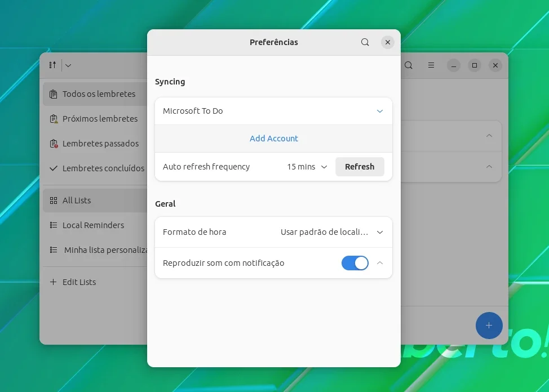Select Lembretes passados in sidebar
Image resolution: width=549 pixels, height=392 pixels.
click(95, 144)
